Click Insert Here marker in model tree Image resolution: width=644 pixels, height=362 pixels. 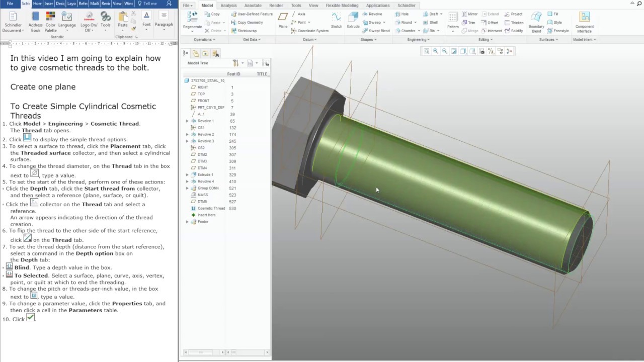point(206,215)
